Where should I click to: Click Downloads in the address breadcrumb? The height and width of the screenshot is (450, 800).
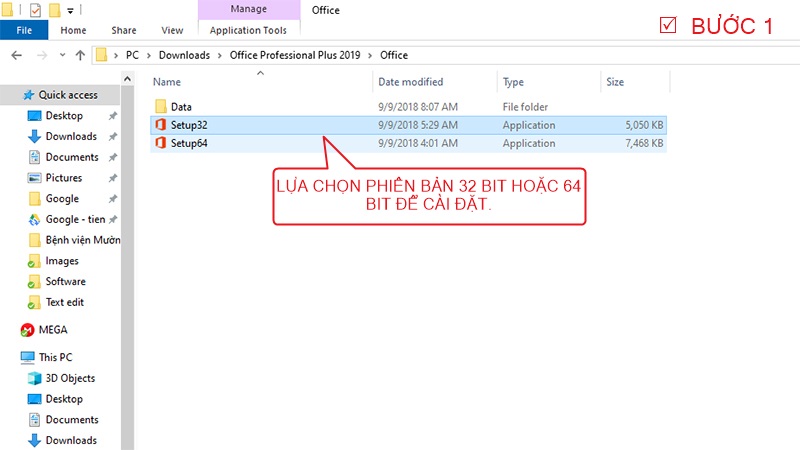pyautogui.click(x=184, y=55)
